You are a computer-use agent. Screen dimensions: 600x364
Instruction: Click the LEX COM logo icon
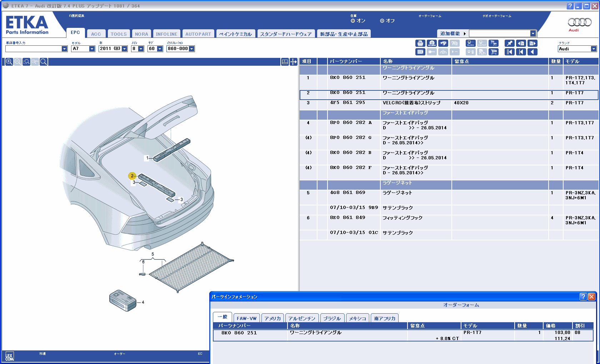(9, 356)
